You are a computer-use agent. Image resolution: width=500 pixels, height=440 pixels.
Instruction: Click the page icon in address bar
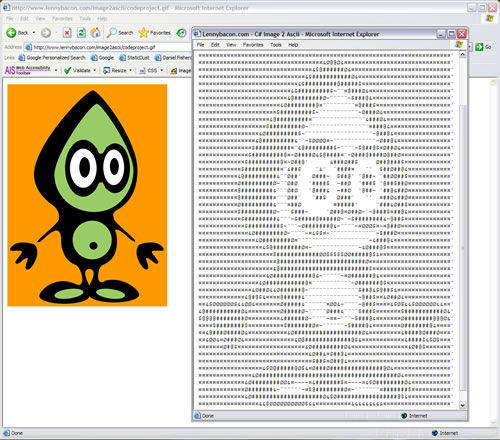[29, 47]
